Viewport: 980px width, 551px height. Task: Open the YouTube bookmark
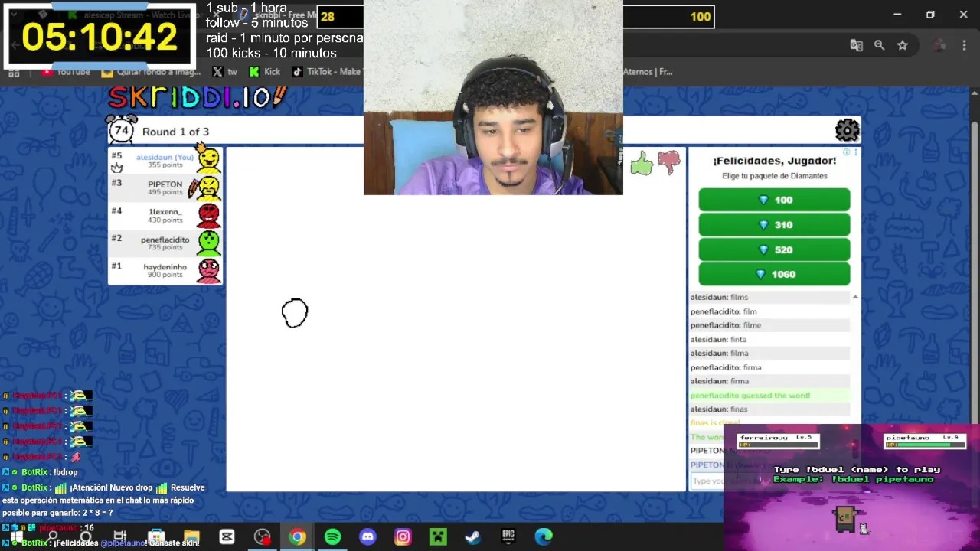[66, 72]
